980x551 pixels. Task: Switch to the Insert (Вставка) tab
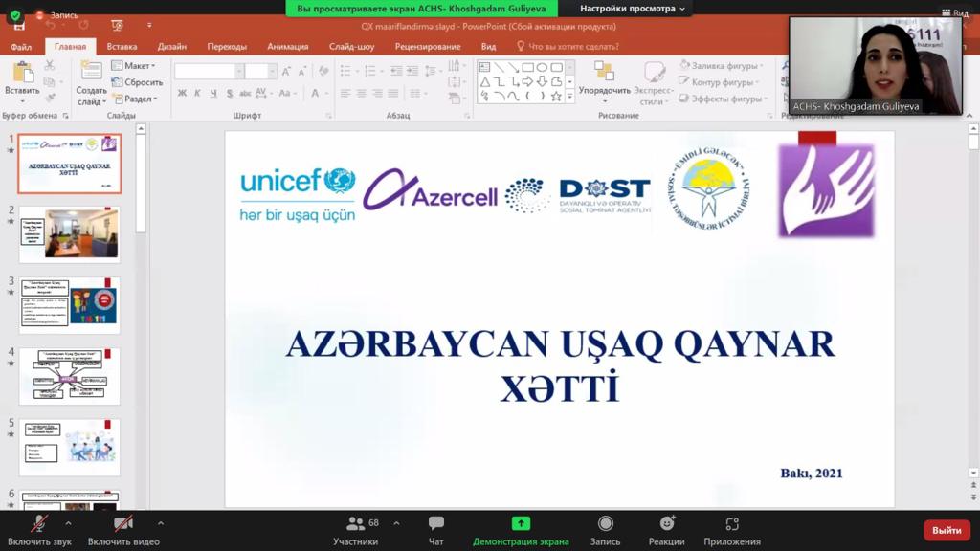122,47
